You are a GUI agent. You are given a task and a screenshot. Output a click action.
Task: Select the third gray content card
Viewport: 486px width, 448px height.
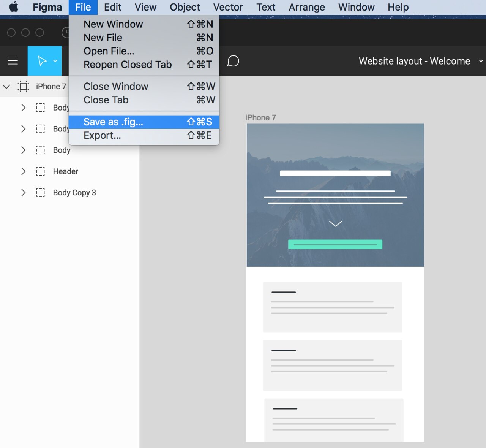tap(334, 420)
